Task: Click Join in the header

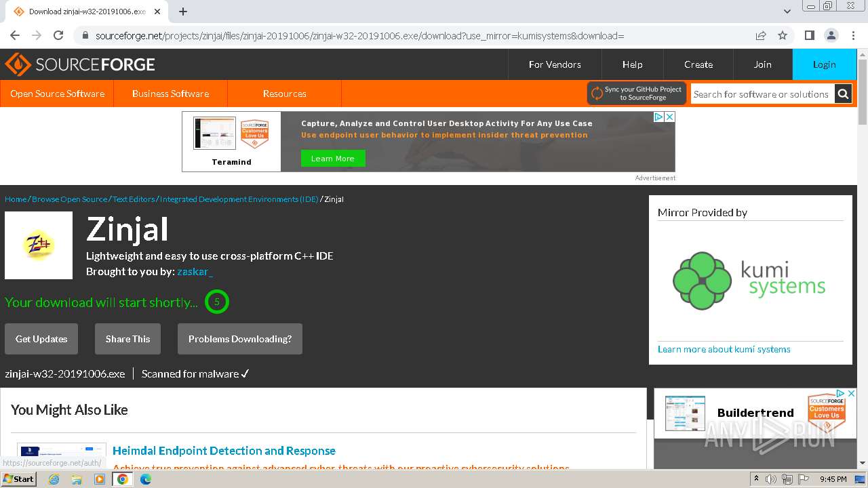Action: (763, 64)
